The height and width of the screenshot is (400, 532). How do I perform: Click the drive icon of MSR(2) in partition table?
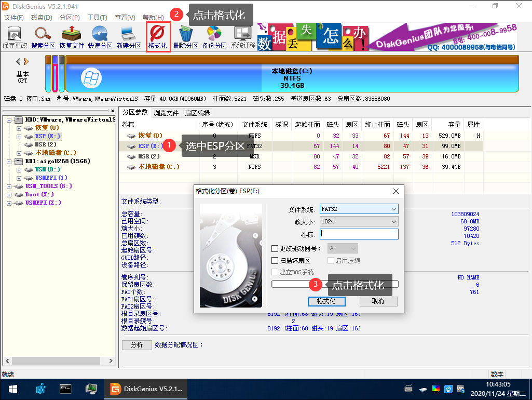click(x=131, y=156)
